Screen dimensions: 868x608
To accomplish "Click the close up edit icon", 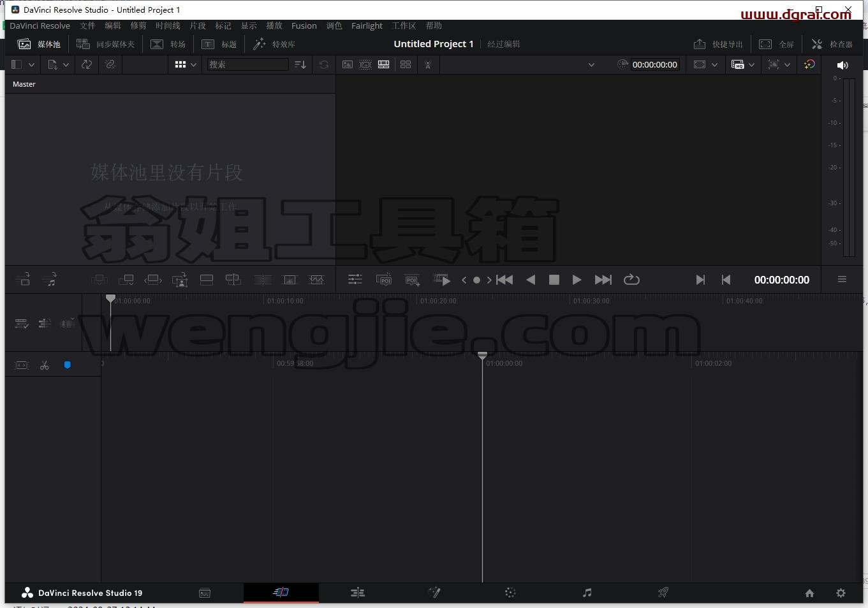I will pos(180,280).
